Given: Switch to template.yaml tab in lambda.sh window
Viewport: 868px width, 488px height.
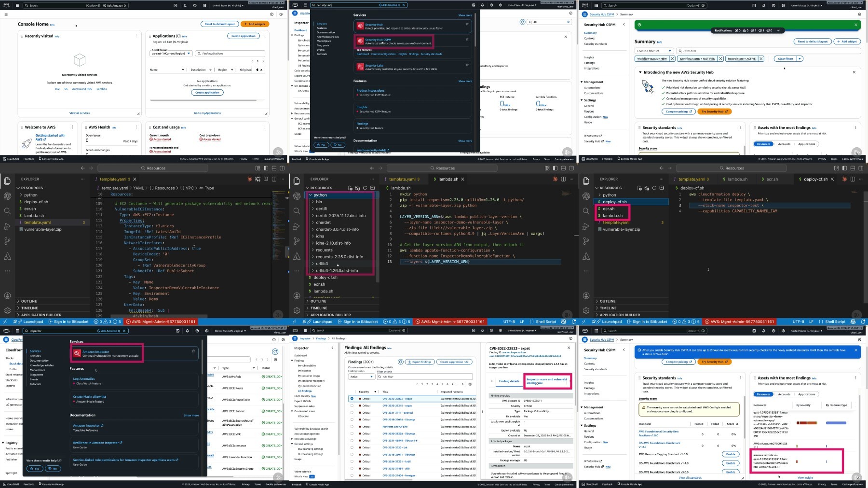Looking at the screenshot, I should click(404, 179).
